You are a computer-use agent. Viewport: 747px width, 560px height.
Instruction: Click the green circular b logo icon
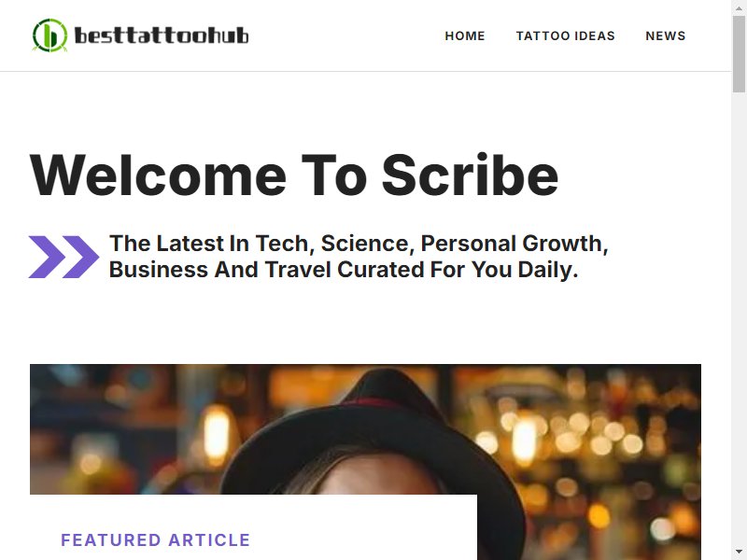49,35
